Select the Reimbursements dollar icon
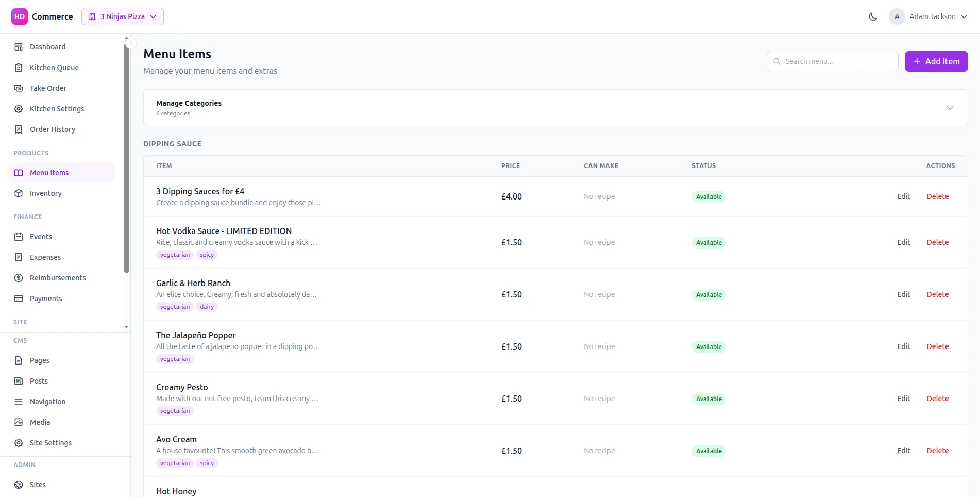Viewport: 980px width, 497px height. coord(19,278)
